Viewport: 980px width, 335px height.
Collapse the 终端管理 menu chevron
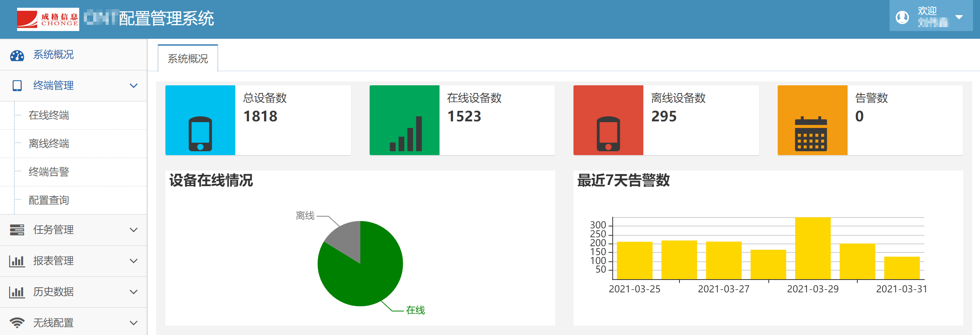pos(134,86)
